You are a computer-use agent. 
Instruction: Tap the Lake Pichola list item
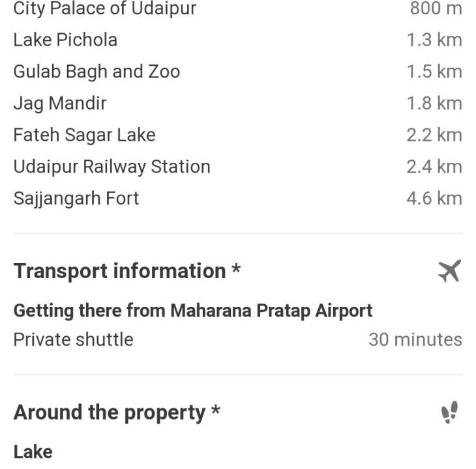pos(65,40)
